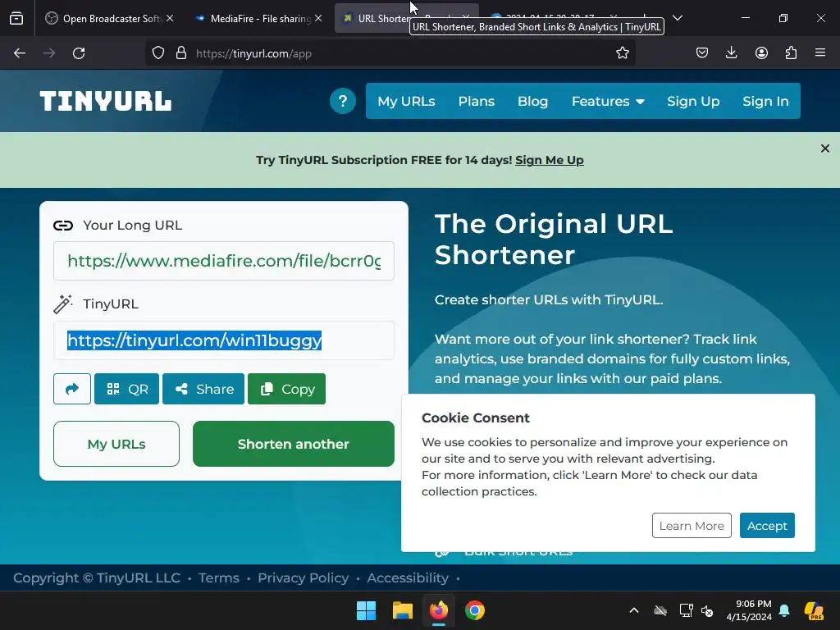Image resolution: width=840 pixels, height=630 pixels.
Task: Accept the cookie consent
Action: coord(767,526)
